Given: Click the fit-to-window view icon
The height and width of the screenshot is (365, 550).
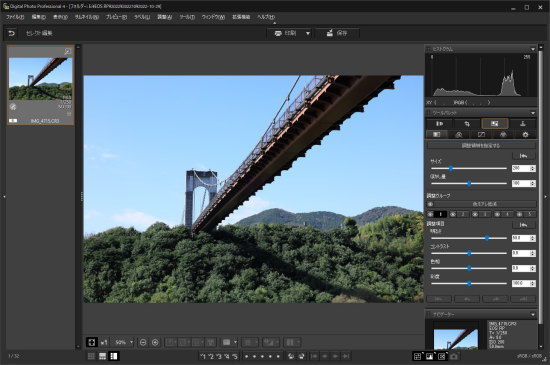Looking at the screenshot, I should 92,342.
